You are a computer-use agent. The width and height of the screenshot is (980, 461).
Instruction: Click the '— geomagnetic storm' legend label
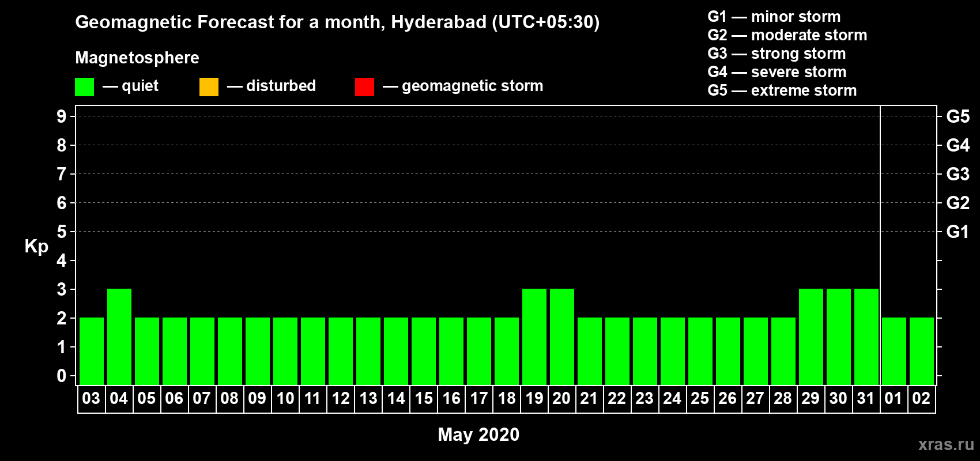[x=463, y=86]
